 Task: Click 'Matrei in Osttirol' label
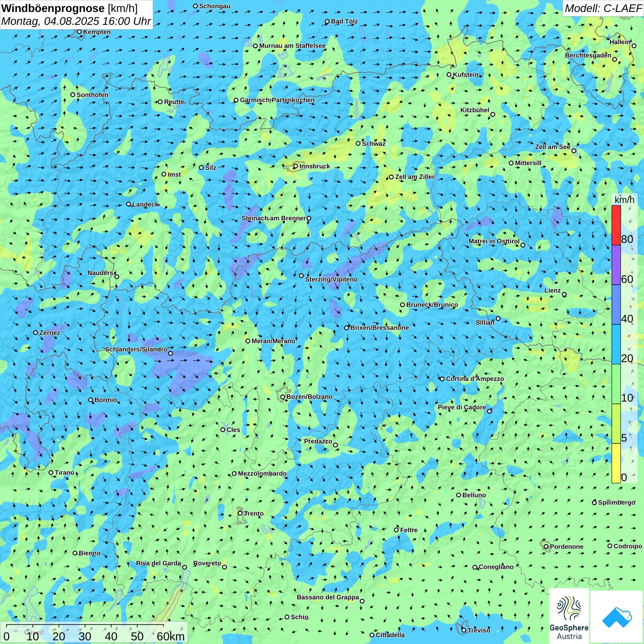494,241
